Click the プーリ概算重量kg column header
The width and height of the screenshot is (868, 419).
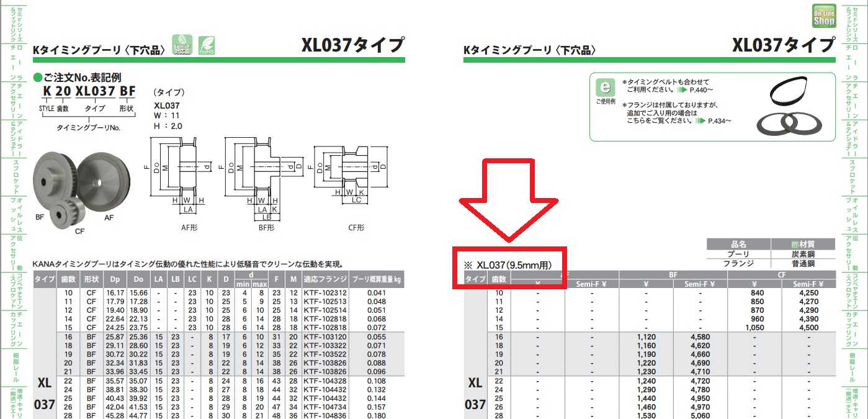[x=377, y=279]
